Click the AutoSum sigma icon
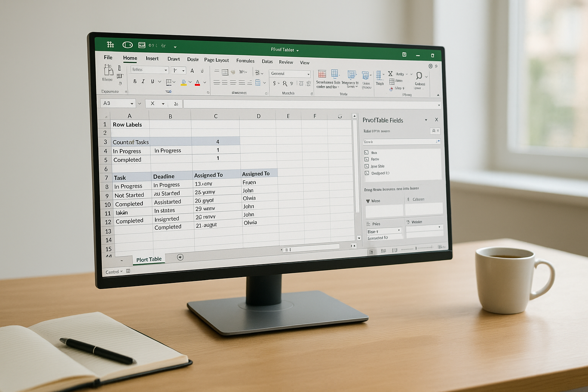The width and height of the screenshot is (588, 392). 390,73
